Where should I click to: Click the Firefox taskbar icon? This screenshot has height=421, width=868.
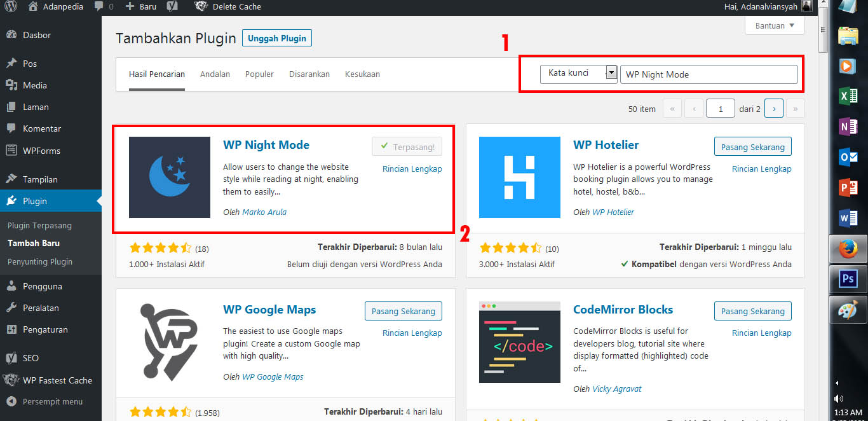click(x=848, y=248)
